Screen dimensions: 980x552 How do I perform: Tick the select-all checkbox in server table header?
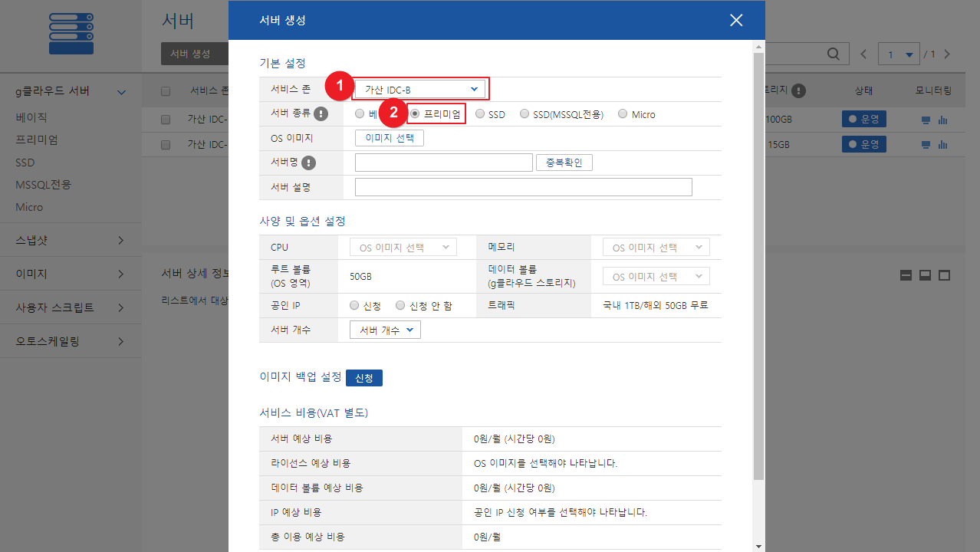pyautogui.click(x=166, y=91)
